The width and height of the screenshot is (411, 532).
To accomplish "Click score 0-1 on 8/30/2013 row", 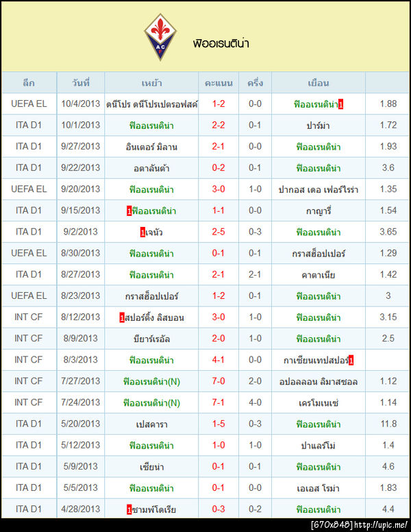I will (x=219, y=253).
